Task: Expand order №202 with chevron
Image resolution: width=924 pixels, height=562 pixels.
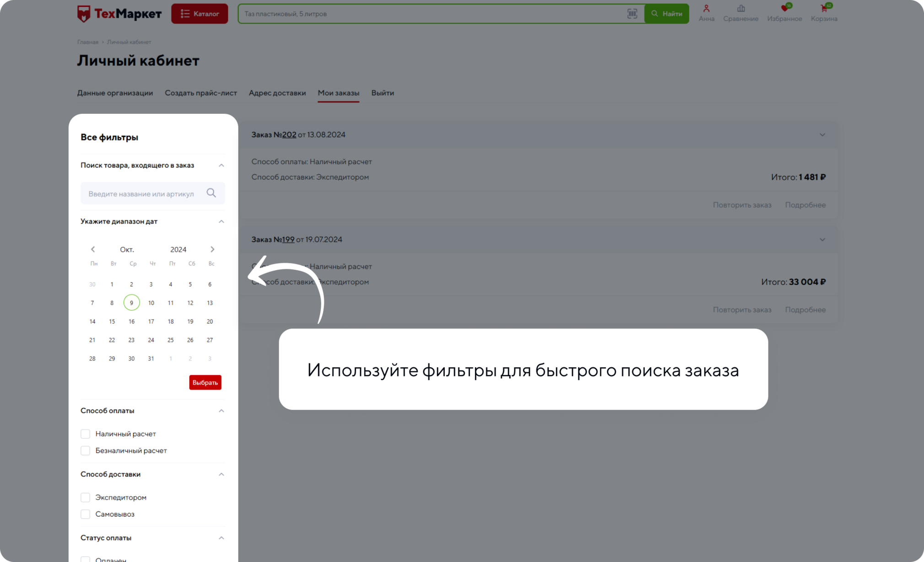Action: (x=822, y=135)
